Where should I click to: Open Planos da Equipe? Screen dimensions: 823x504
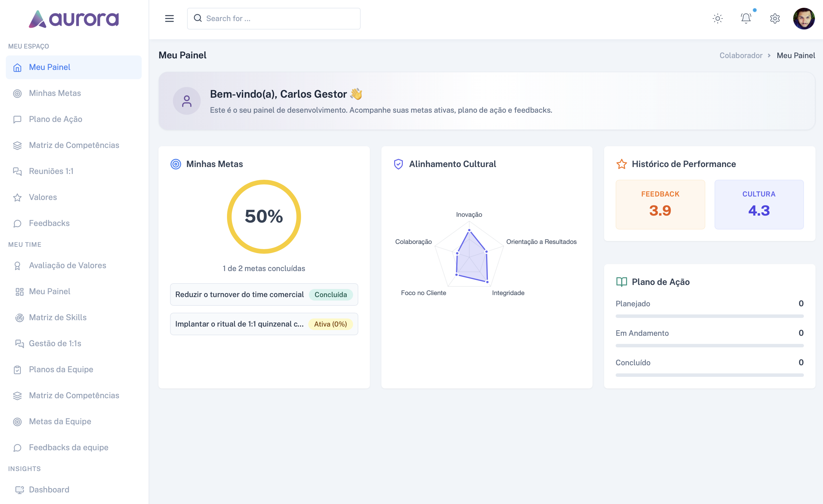73,370
